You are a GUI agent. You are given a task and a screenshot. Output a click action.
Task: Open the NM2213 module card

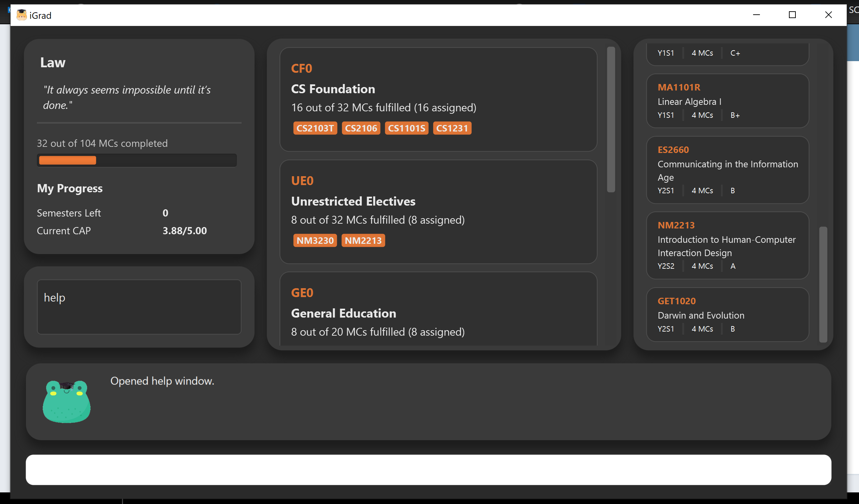click(727, 245)
